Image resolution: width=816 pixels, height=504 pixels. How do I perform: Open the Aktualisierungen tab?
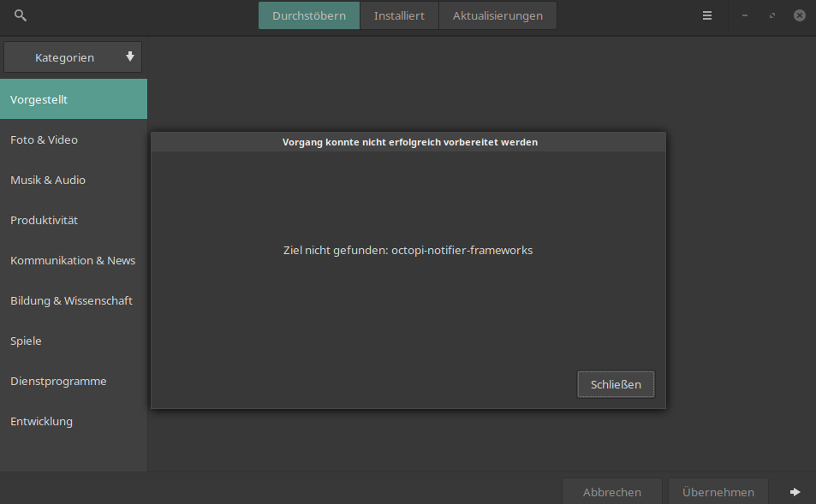pyautogui.click(x=497, y=15)
